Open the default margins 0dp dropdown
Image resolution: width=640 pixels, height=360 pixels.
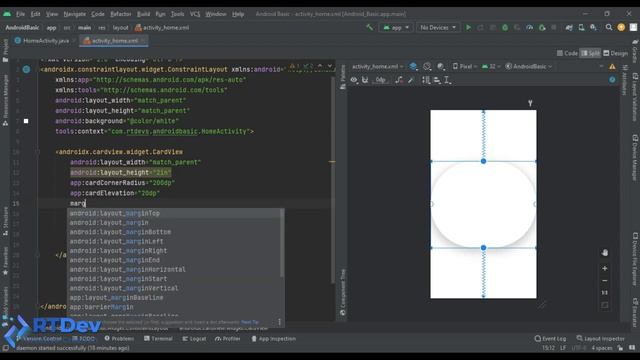380,80
